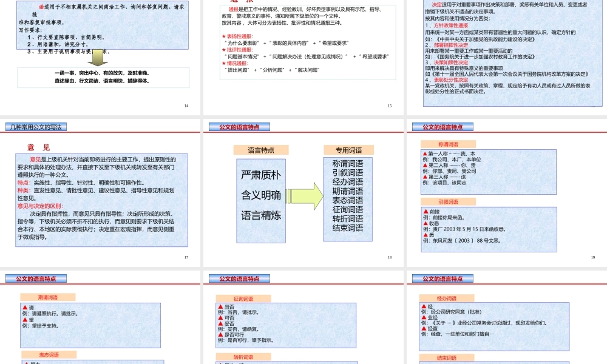Click the orange 称谓词语 label on slide 19
This screenshot has height=364, width=607.
449,144
